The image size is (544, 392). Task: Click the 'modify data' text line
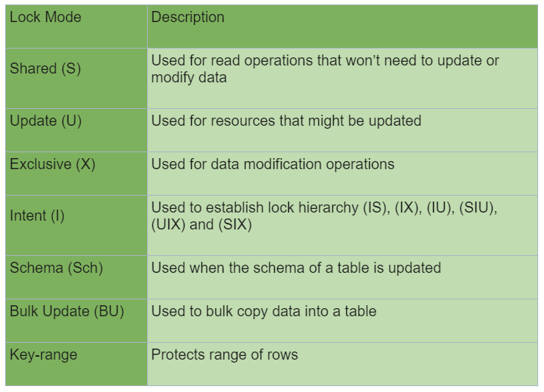pyautogui.click(x=189, y=77)
